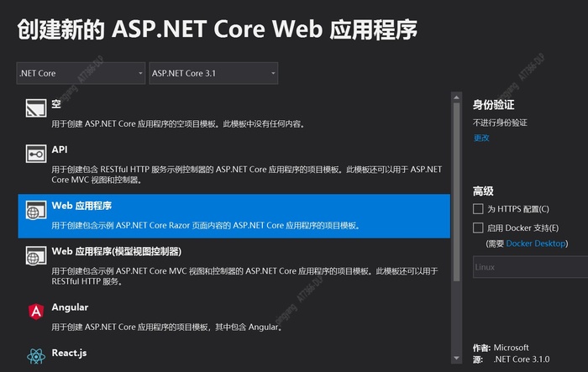
Task: Open the ASP.NET Core 3.1 version dropdown
Action: coord(213,73)
